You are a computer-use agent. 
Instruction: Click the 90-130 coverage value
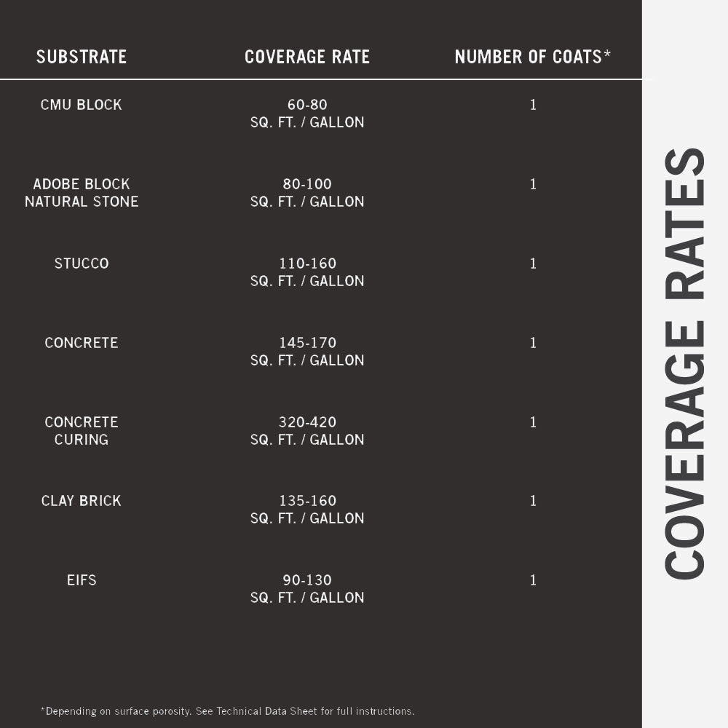[x=306, y=580]
